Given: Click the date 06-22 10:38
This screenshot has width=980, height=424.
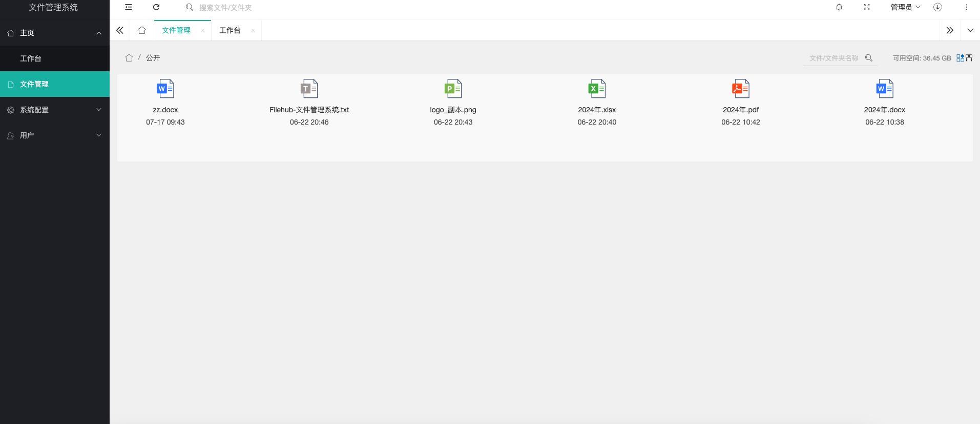Looking at the screenshot, I should click(885, 122).
